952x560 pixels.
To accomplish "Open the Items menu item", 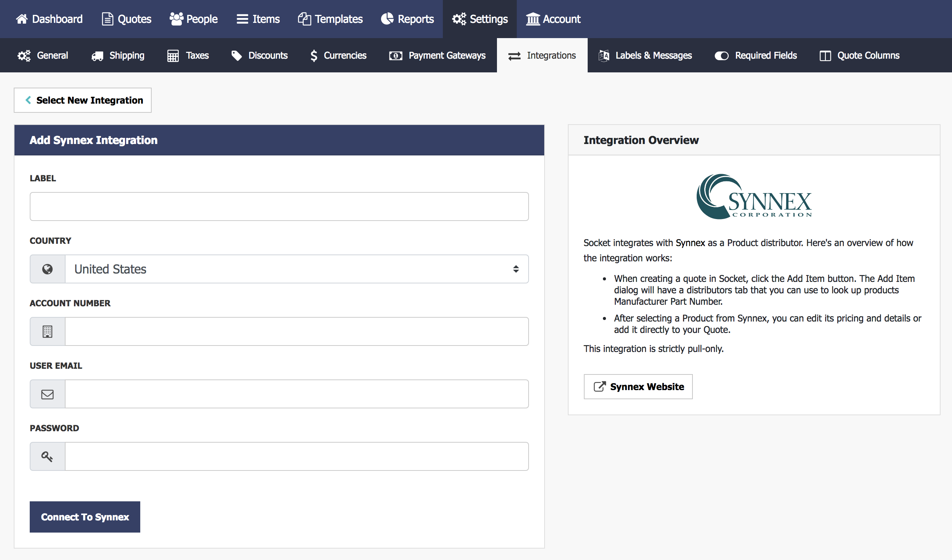I will [x=258, y=19].
